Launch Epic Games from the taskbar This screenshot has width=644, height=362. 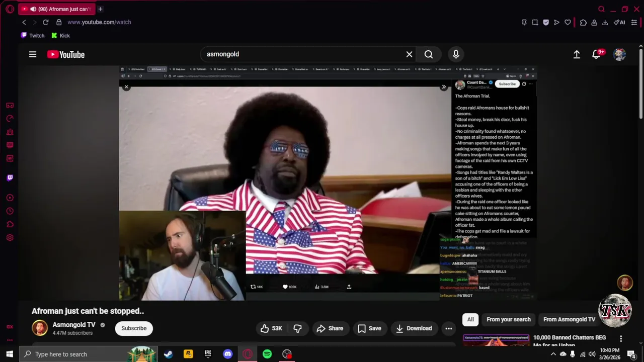208,354
